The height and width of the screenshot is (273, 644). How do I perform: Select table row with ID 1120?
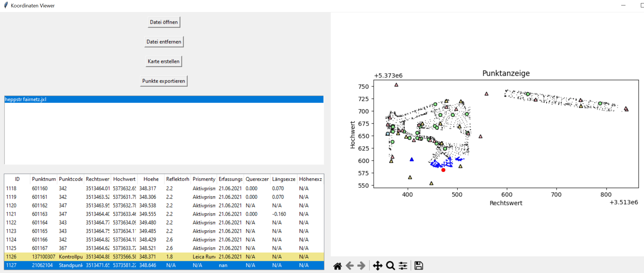coord(164,206)
